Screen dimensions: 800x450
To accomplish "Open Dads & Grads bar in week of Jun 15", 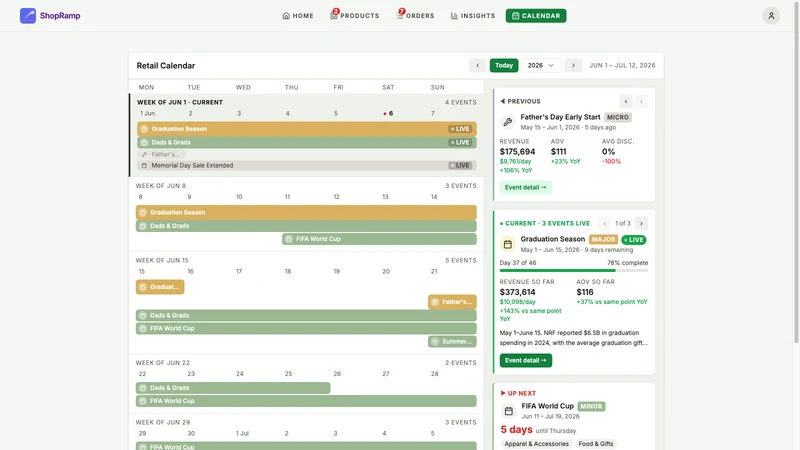I will click(x=306, y=315).
